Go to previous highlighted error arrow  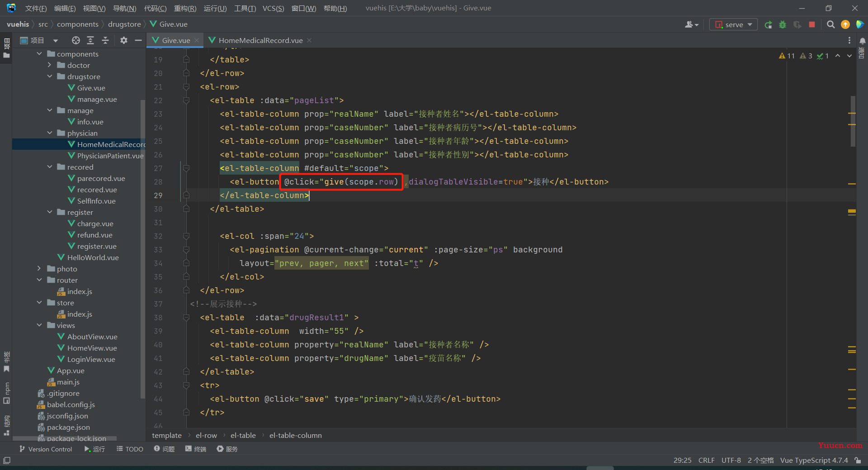point(838,56)
